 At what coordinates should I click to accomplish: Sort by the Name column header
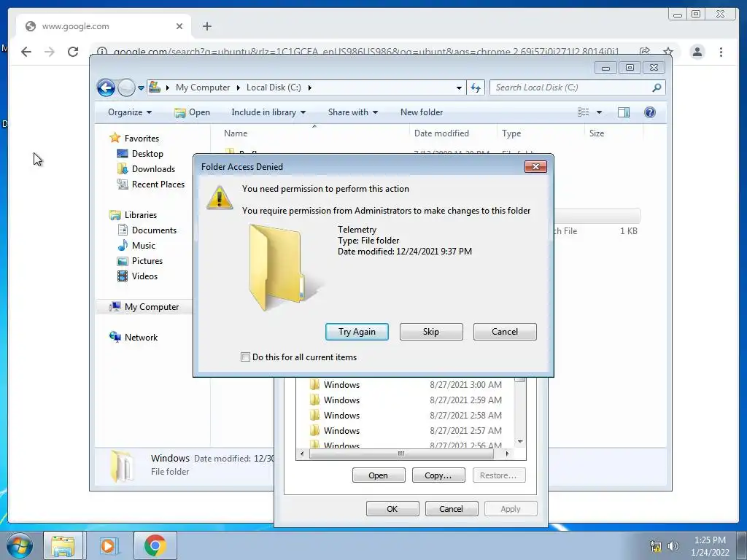tap(314, 133)
